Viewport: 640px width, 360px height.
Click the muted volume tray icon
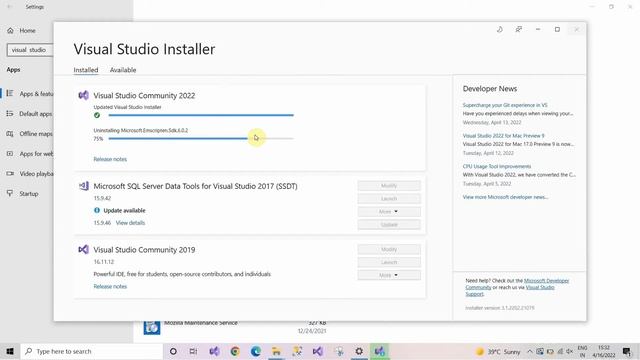[x=570, y=351]
